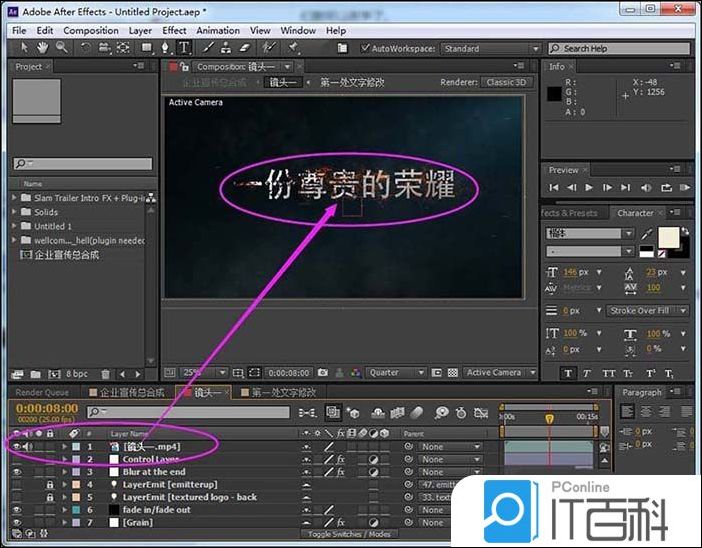This screenshot has width=702, height=548.
Task: Expand the Solids folder in Project panel
Action: pyautogui.click(x=16, y=212)
